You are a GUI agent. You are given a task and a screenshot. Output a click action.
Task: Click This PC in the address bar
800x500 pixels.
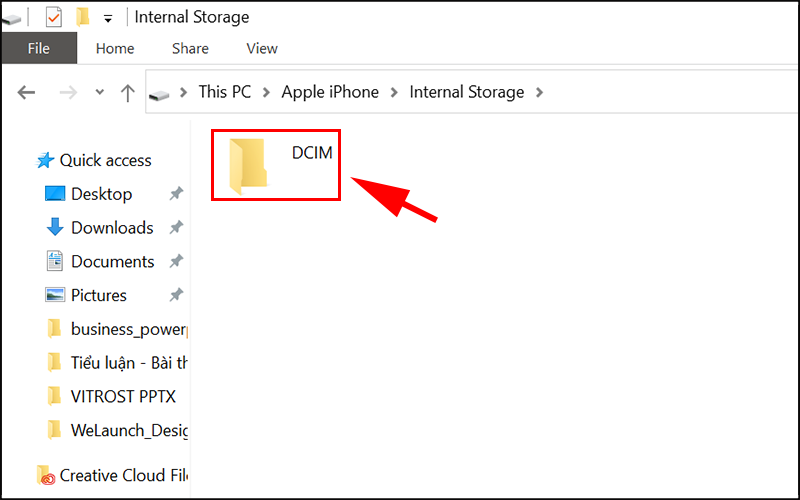tap(224, 92)
